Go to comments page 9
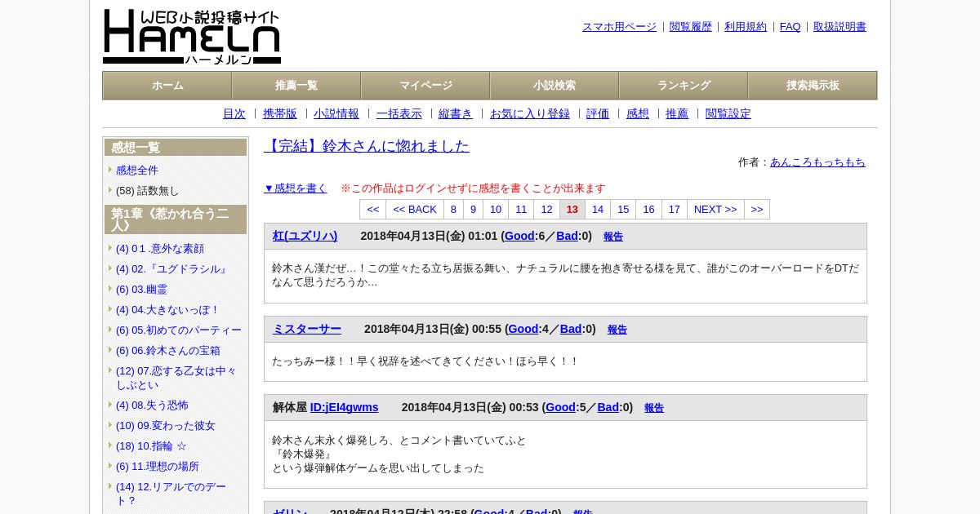 (473, 210)
